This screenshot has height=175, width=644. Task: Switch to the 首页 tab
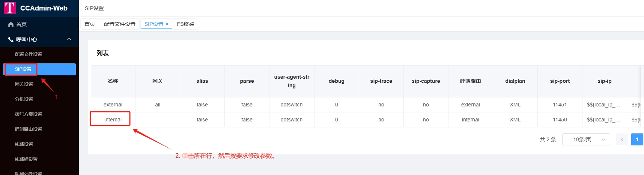coord(90,24)
